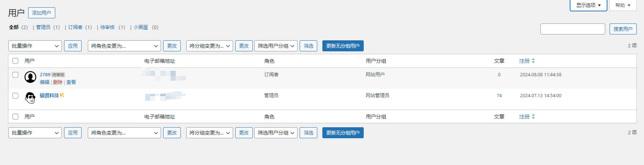
Task: Click the bottom 筛选 button
Action: [308, 133]
